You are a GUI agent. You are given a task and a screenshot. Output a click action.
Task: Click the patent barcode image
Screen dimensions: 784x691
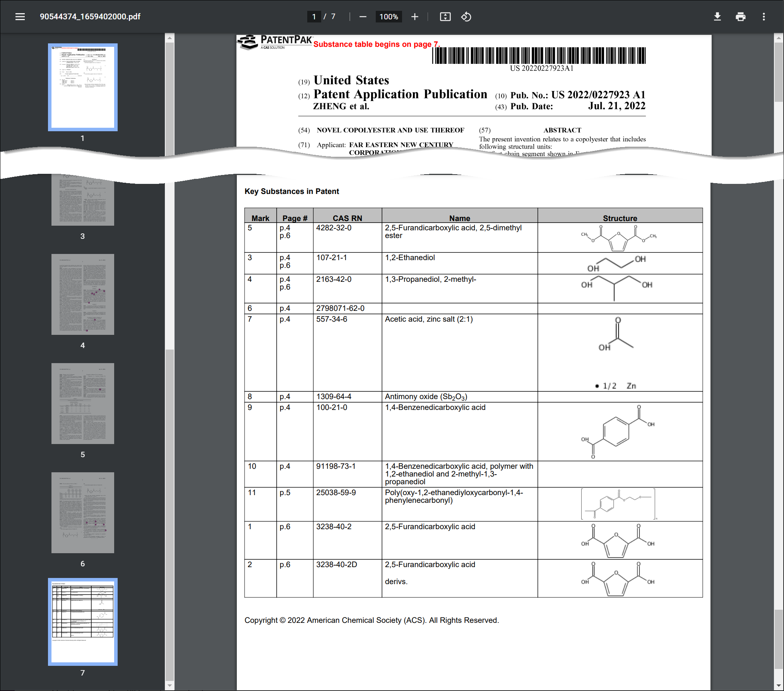pos(539,55)
